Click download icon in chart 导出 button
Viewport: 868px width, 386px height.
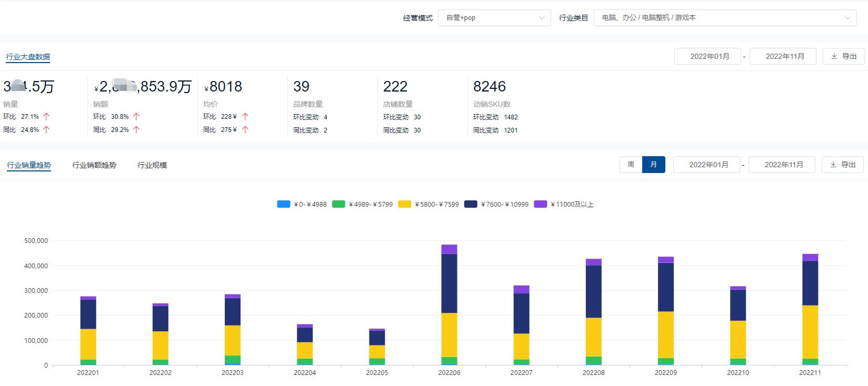833,165
